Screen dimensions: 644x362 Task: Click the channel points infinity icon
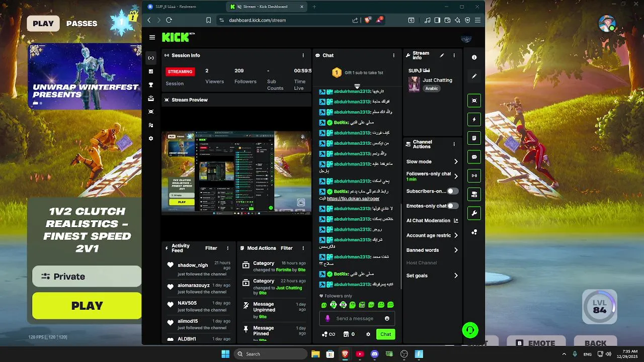coord(329,334)
